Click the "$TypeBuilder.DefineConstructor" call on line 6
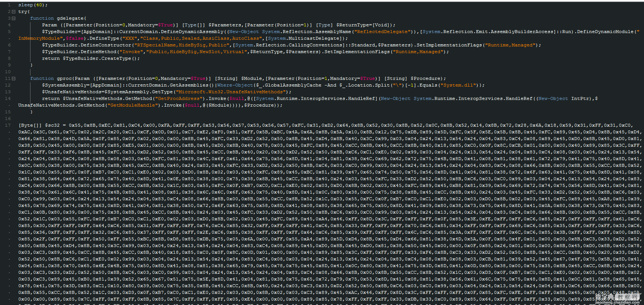644x305 pixels. pos(87,45)
